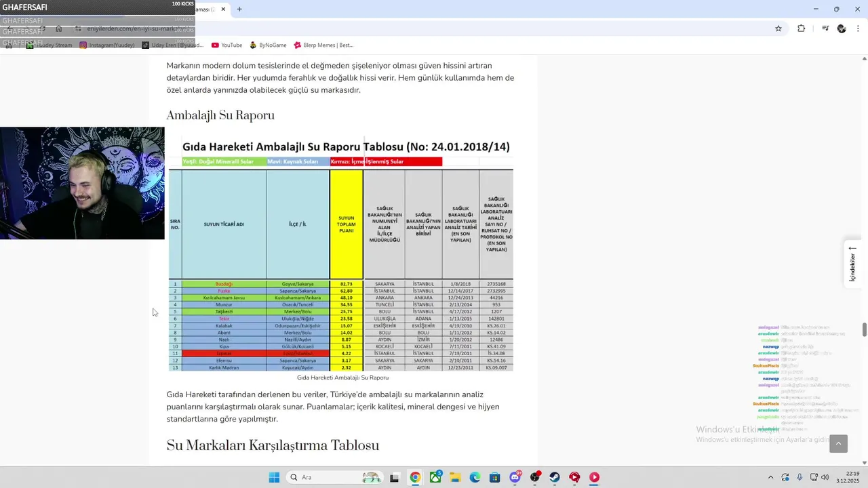
Task: Open the Chrome extensions puzzle icon
Action: coord(801,28)
